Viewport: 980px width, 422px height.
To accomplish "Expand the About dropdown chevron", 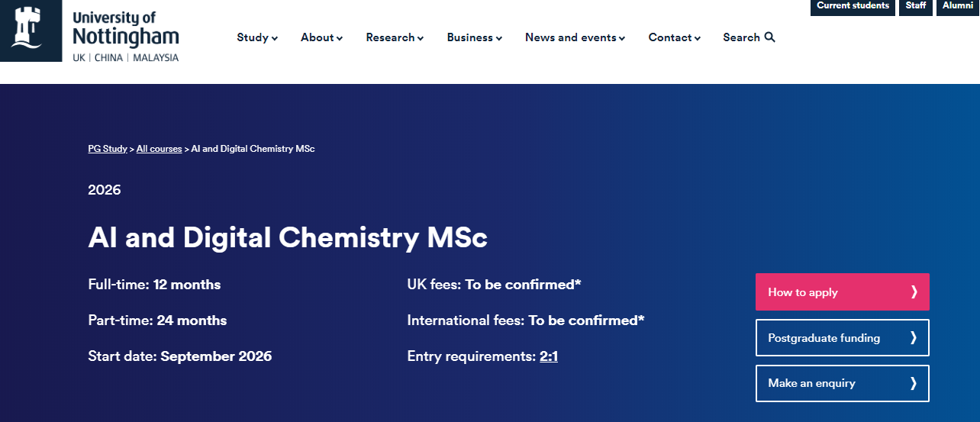I will click(340, 38).
